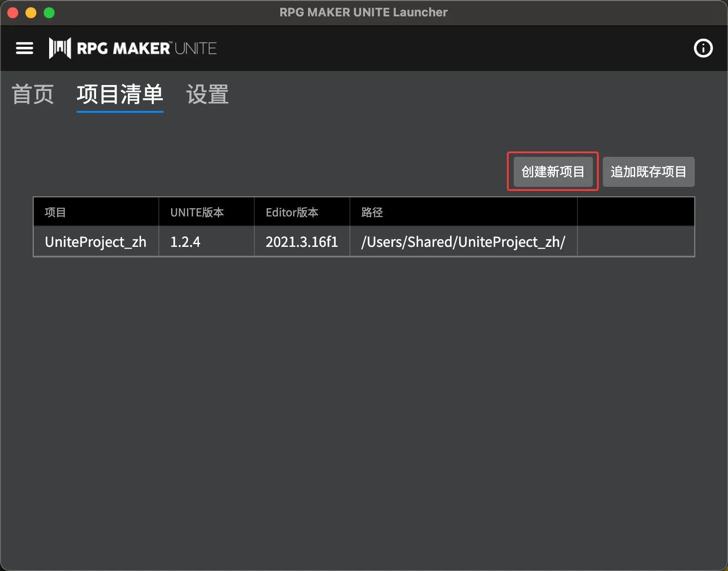Select the 项目清单 tab
This screenshot has width=728, height=571.
(x=120, y=95)
